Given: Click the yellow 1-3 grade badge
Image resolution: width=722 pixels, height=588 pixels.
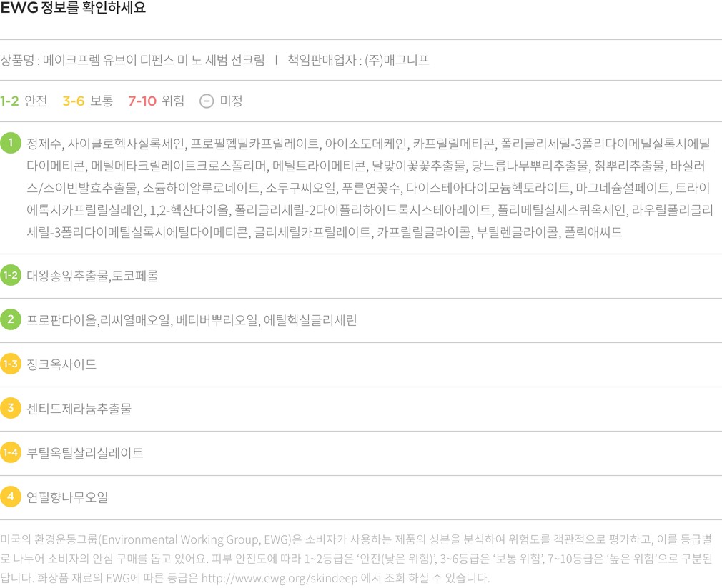Looking at the screenshot, I should [11, 364].
